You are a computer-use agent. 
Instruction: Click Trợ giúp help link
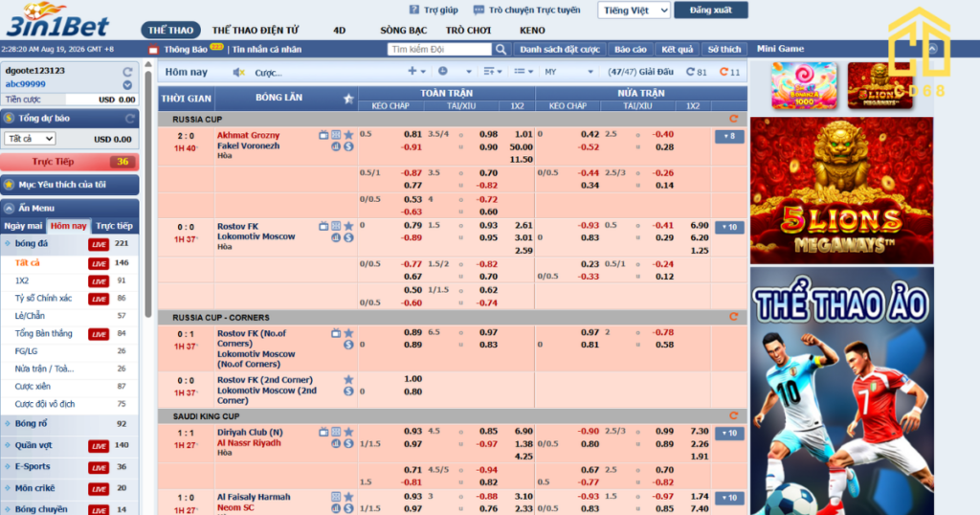(x=434, y=10)
